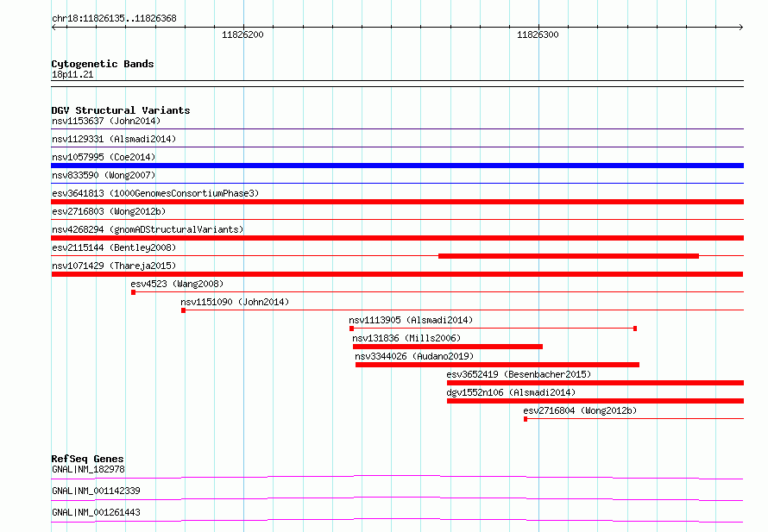Click the esv2716804 red start marker
This screenshot has width=768, height=532.
(x=526, y=419)
